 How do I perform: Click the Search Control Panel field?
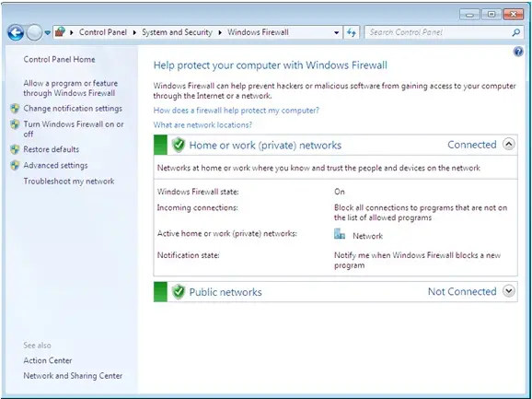439,32
